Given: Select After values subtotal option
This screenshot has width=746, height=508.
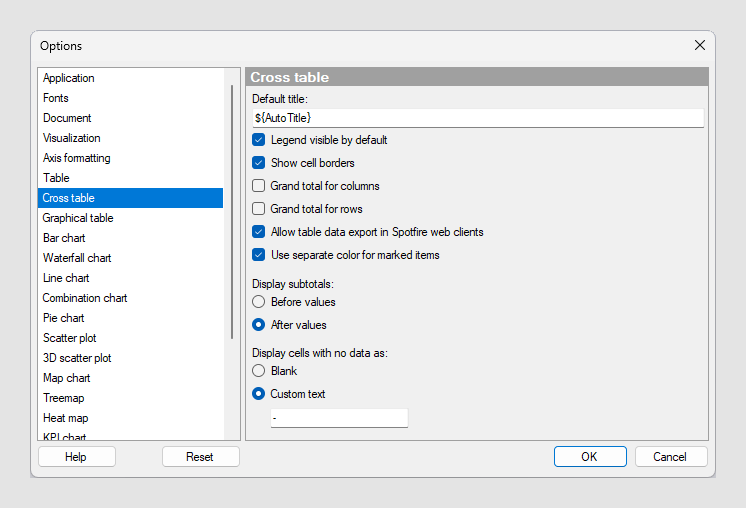Looking at the screenshot, I should coord(258,325).
